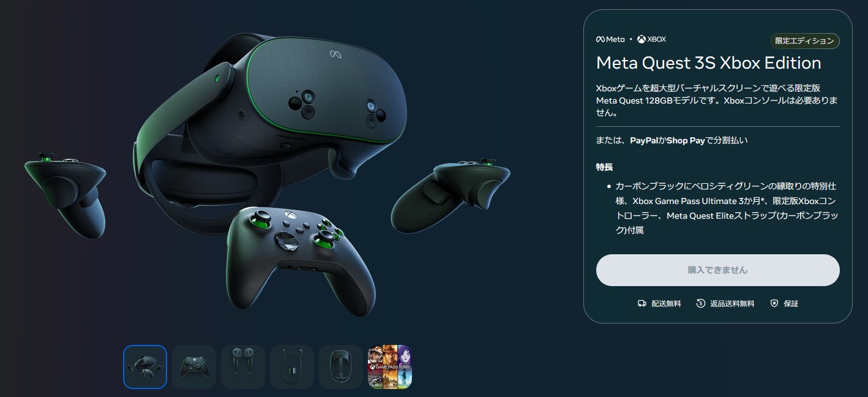This screenshot has height=397, width=868.
Task: Click the PayPal installment payment text
Action: coord(645,140)
